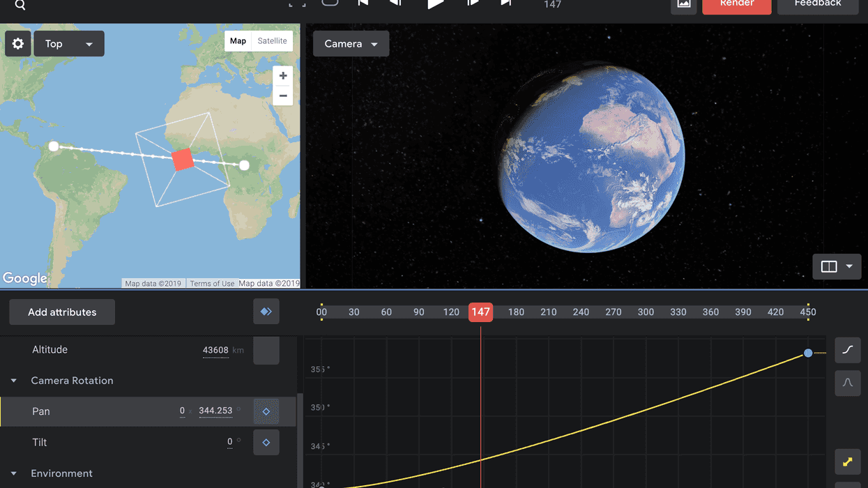Screen dimensions: 868x488
Task: Select the Pan attribute row
Action: [x=148, y=411]
